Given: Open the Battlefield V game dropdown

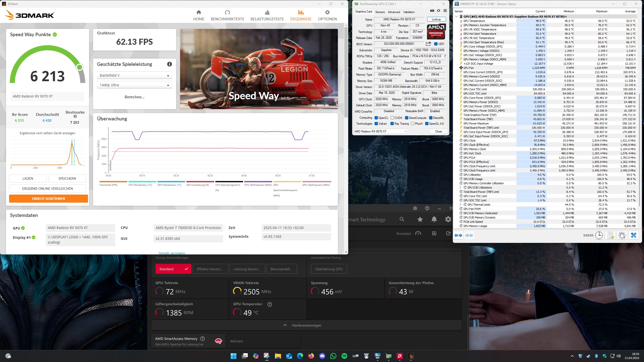Looking at the screenshot, I should coord(134,75).
